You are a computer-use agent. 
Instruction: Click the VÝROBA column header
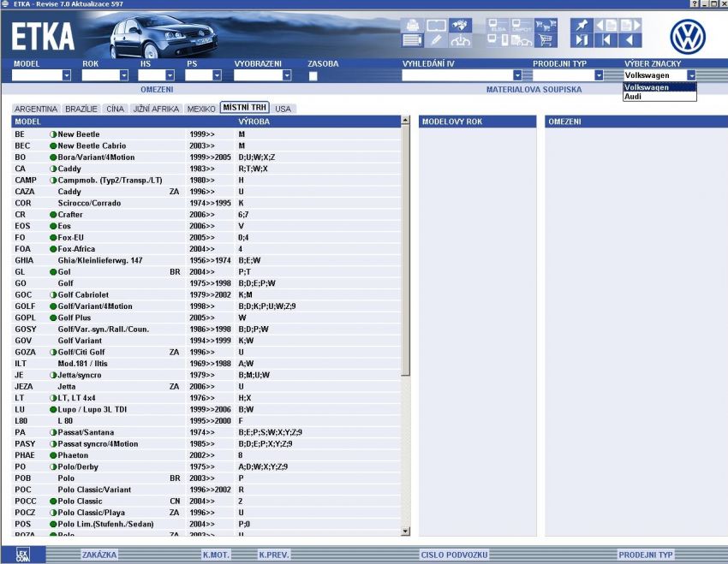coord(254,122)
